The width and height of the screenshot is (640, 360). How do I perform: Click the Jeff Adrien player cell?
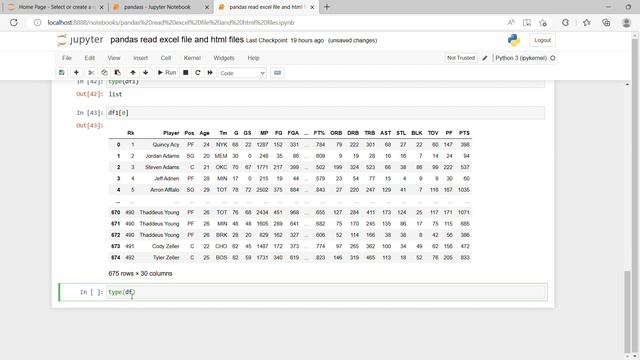(x=167, y=178)
